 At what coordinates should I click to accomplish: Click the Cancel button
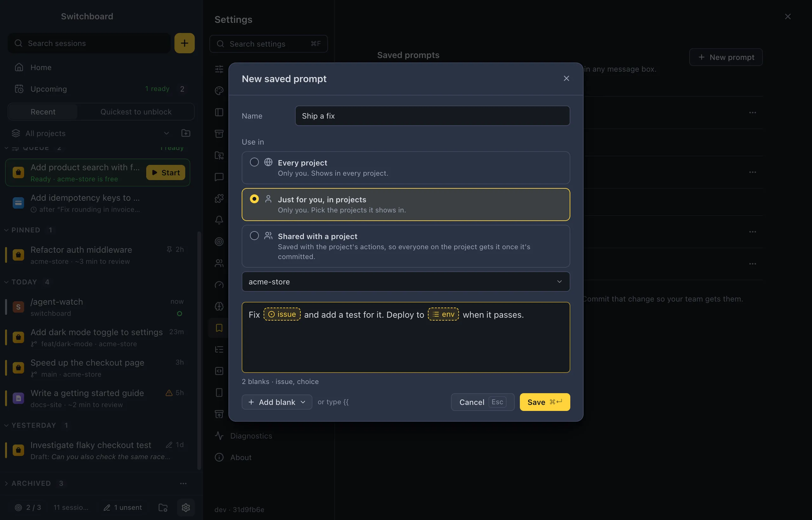point(483,402)
